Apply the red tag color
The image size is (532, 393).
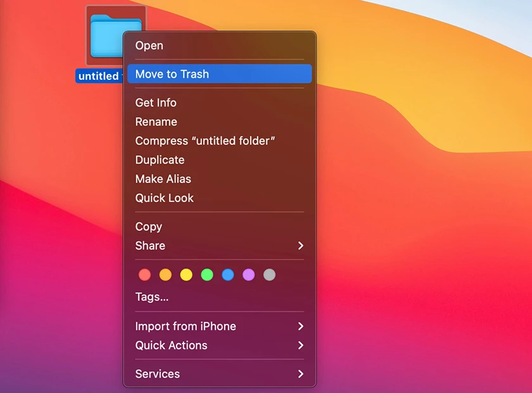[x=145, y=274]
